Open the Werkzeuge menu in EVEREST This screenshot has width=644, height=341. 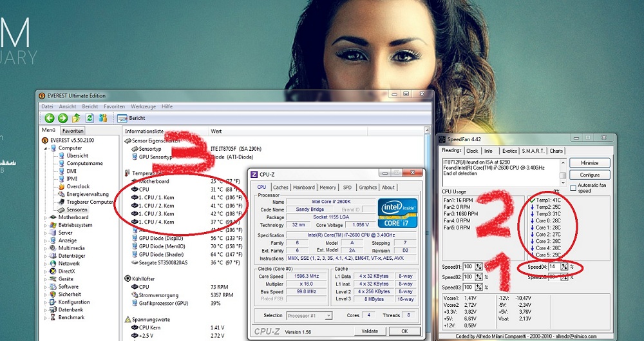[x=144, y=106]
